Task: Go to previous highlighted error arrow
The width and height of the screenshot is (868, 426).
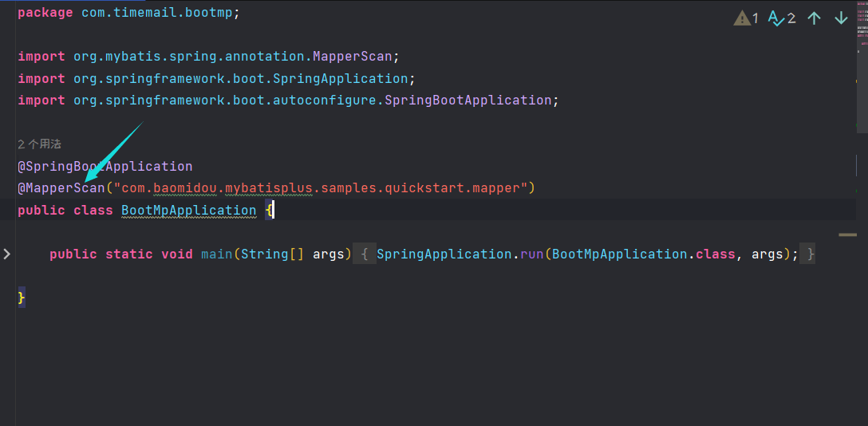Action: pyautogui.click(x=814, y=18)
